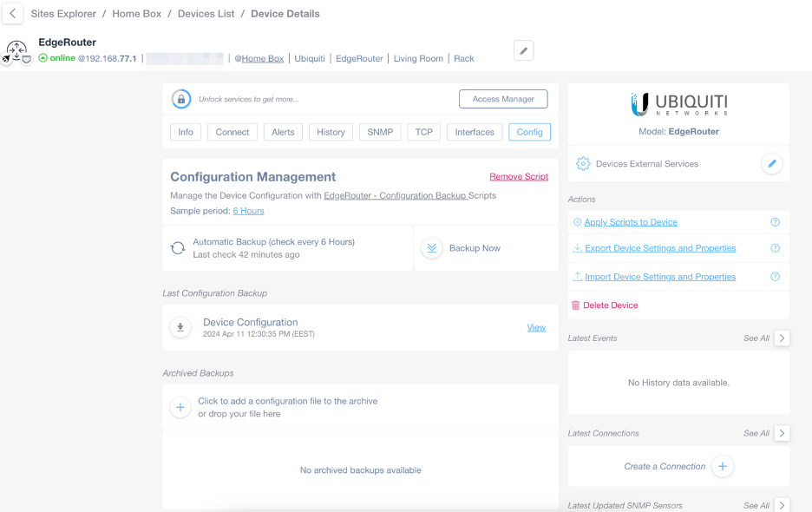Click the Devices External Services label
812x512 pixels.
pos(647,164)
